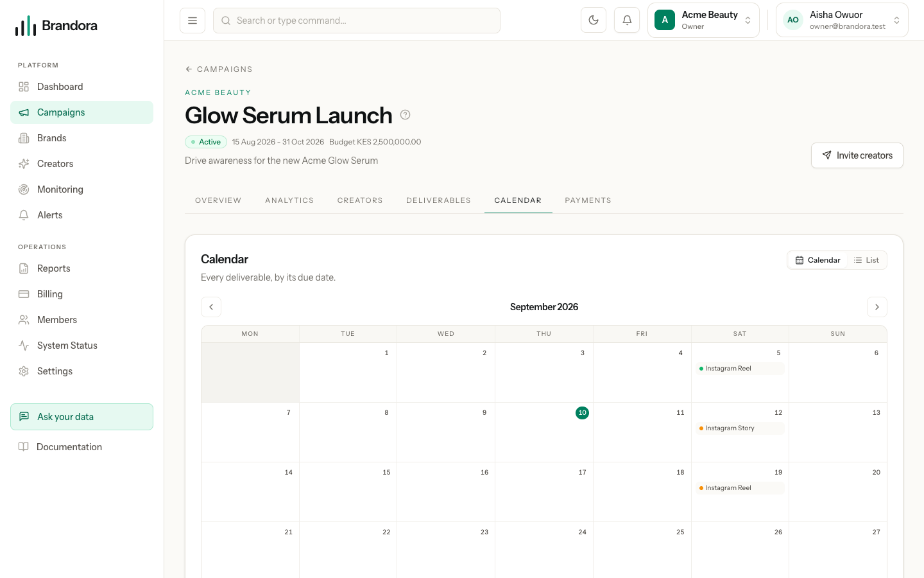Open the Deliverables tab
The image size is (924, 578).
coord(438,200)
